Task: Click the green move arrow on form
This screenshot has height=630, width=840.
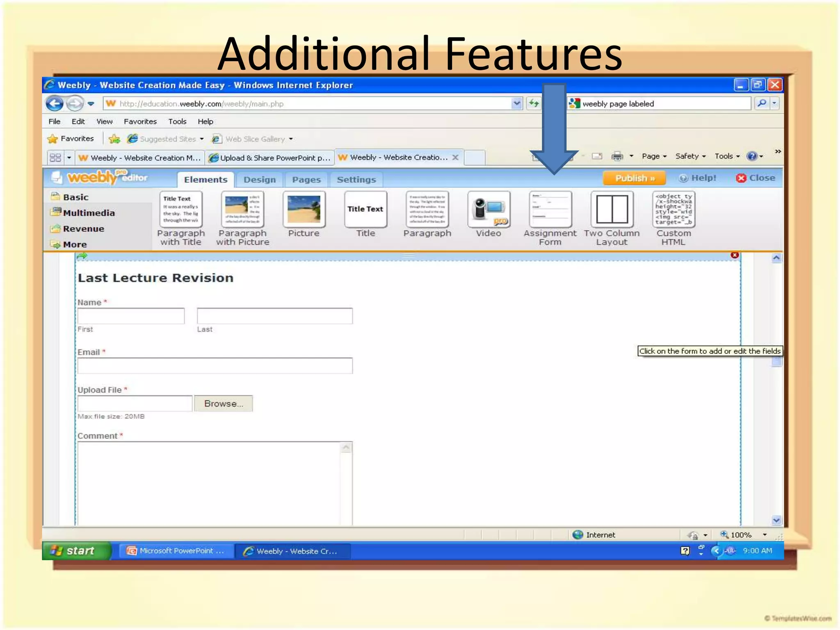Action: click(x=82, y=256)
